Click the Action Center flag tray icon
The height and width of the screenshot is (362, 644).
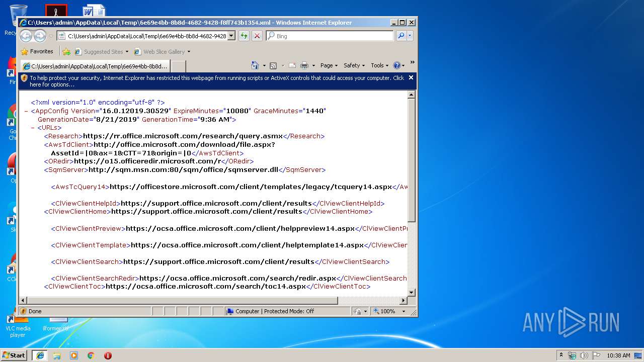click(596, 355)
